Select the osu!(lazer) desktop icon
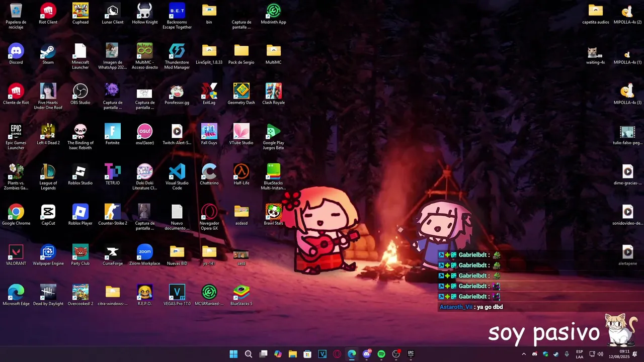 (x=145, y=134)
